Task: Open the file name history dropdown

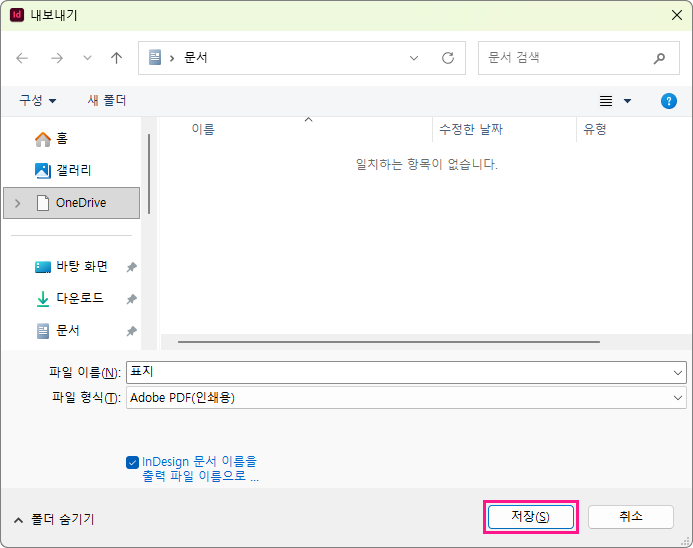Action: click(679, 372)
